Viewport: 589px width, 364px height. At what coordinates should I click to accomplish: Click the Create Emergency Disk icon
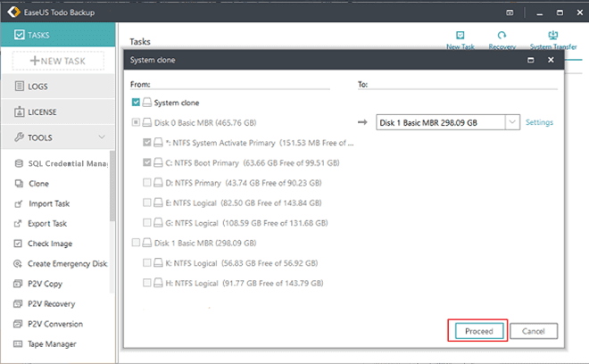click(x=18, y=264)
